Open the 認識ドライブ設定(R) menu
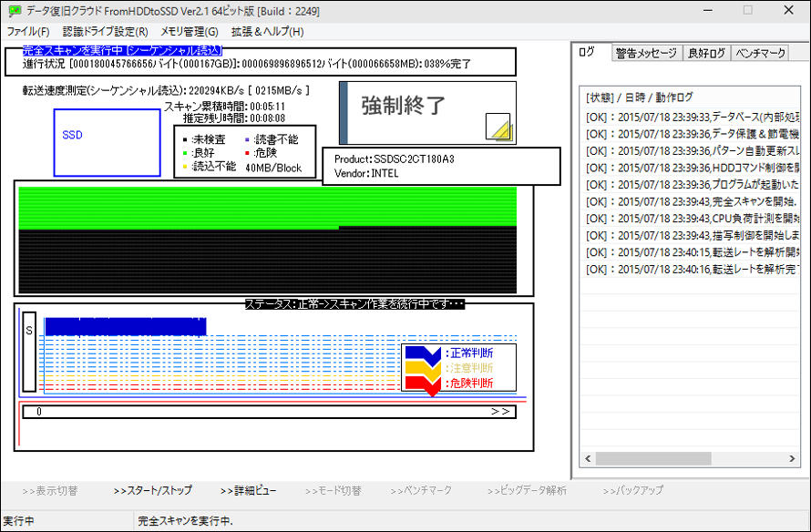The width and height of the screenshot is (811, 532). point(105,32)
